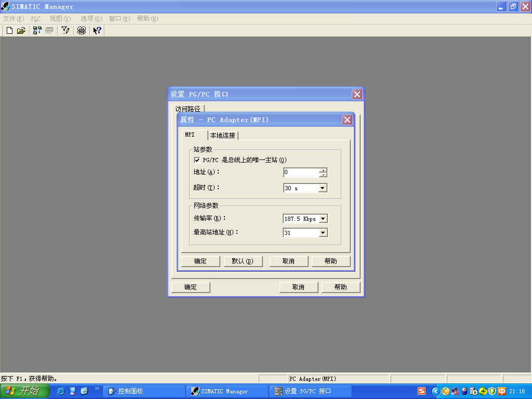Close the 属性 - PC Adapter(MPI) dialog
The width and height of the screenshot is (532, 399).
click(347, 120)
